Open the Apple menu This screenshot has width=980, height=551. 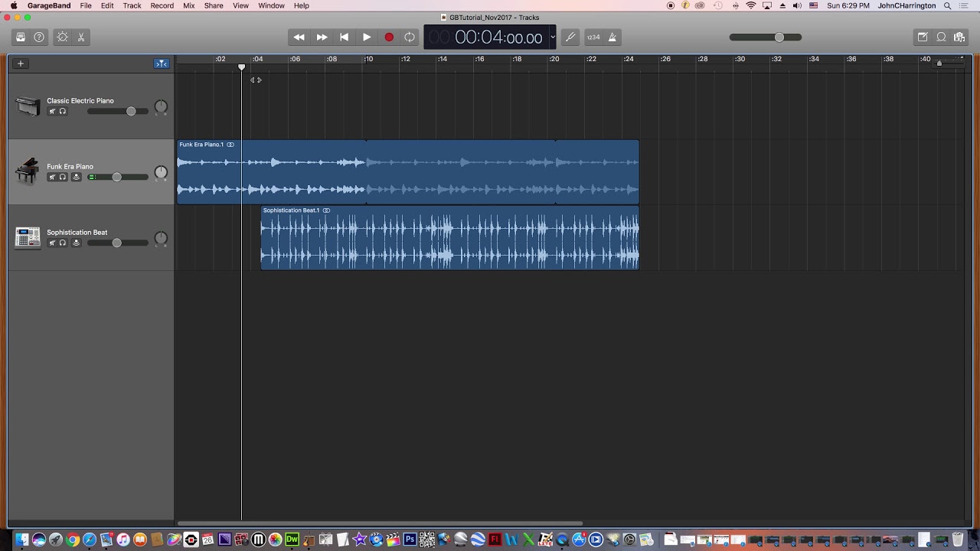(13, 5)
